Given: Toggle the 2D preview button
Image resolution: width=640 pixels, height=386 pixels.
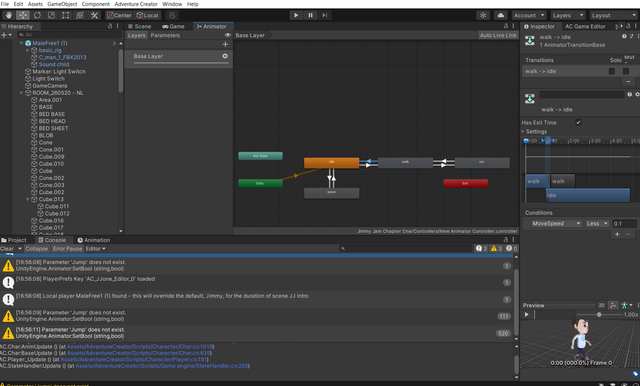Looking at the screenshot, I should coord(601,305).
